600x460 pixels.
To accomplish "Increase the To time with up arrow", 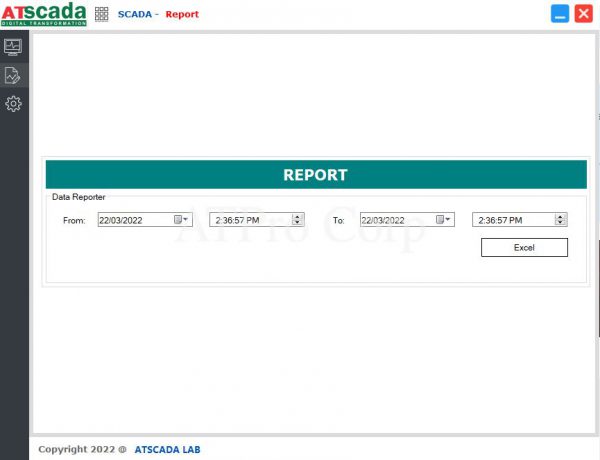I will point(560,217).
